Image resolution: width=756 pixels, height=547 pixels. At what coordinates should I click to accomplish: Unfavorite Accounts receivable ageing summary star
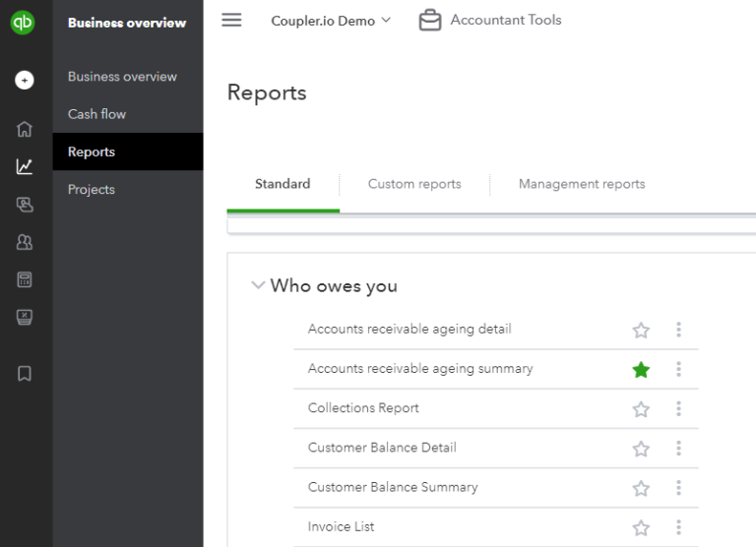click(641, 370)
